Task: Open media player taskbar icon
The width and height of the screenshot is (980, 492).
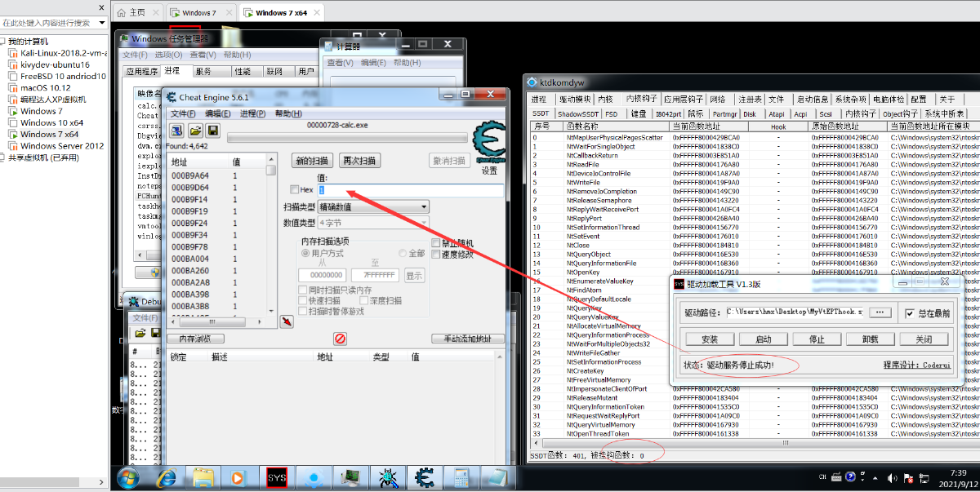Action: tap(238, 477)
